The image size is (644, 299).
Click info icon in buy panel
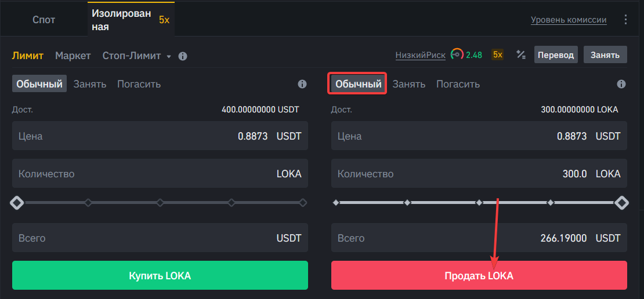point(302,84)
